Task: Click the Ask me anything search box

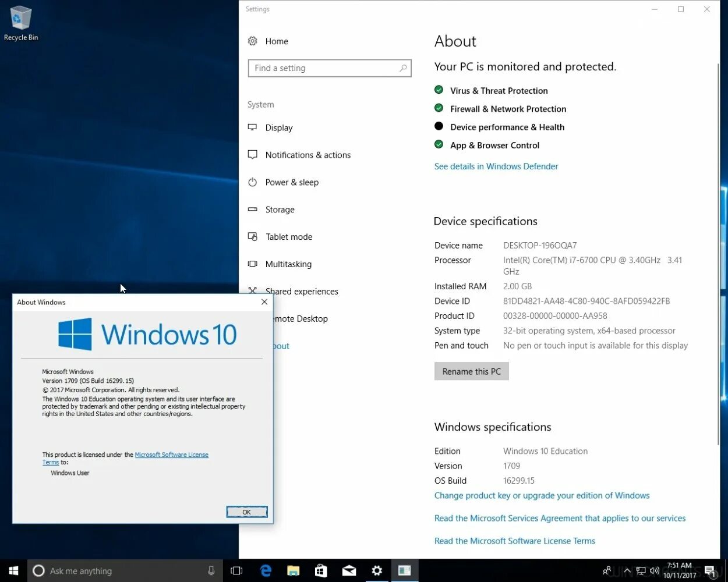Action: [x=125, y=571]
